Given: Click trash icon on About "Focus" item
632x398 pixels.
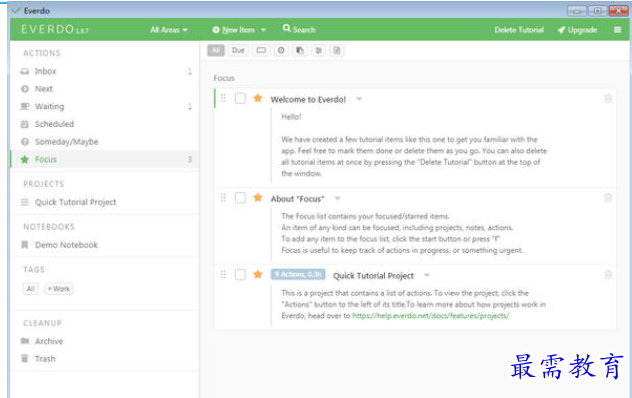Looking at the screenshot, I should [608, 198].
